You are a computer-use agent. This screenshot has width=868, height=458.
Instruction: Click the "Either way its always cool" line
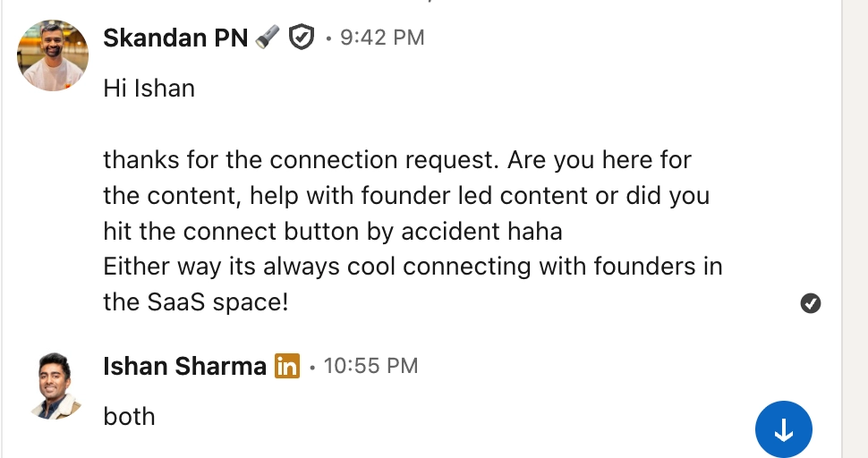click(413, 267)
